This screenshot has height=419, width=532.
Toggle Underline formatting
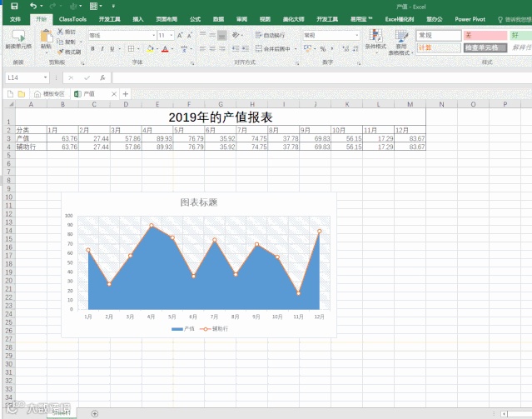click(112, 49)
